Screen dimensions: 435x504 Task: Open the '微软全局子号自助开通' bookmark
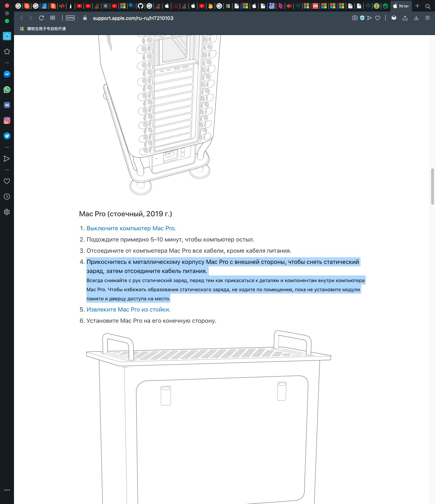[x=43, y=29]
